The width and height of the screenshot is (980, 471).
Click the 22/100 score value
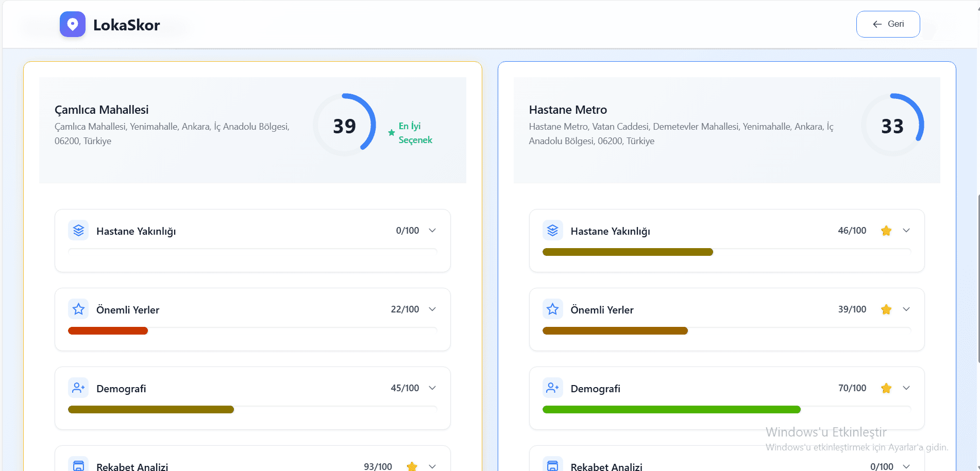pyautogui.click(x=405, y=309)
